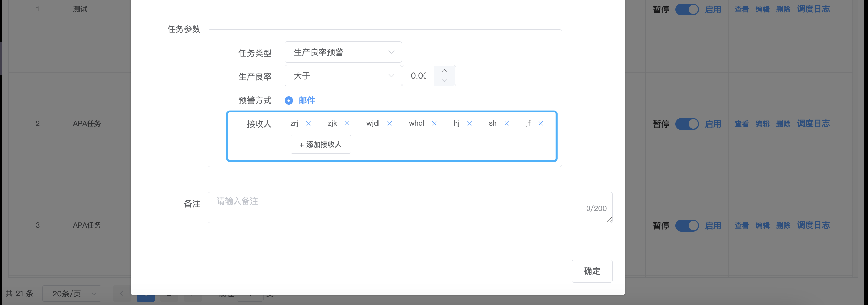Remove recipient zjk with its X icon
Image resolution: width=868 pixels, height=305 pixels.
(347, 123)
